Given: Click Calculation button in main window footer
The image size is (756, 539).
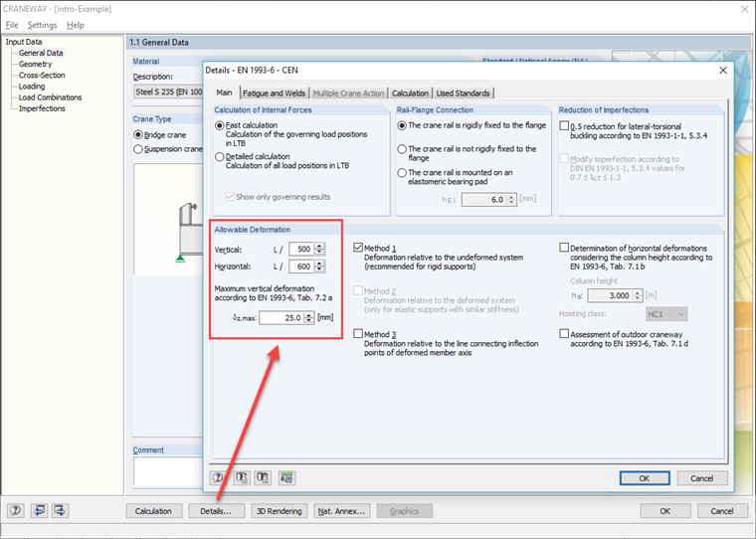Looking at the screenshot, I should (x=154, y=511).
